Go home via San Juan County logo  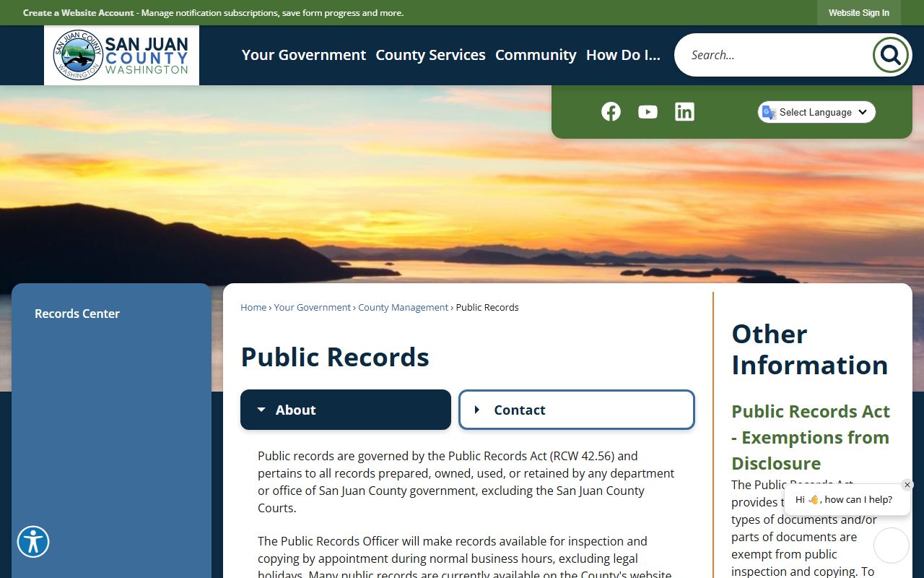pyautogui.click(x=121, y=56)
